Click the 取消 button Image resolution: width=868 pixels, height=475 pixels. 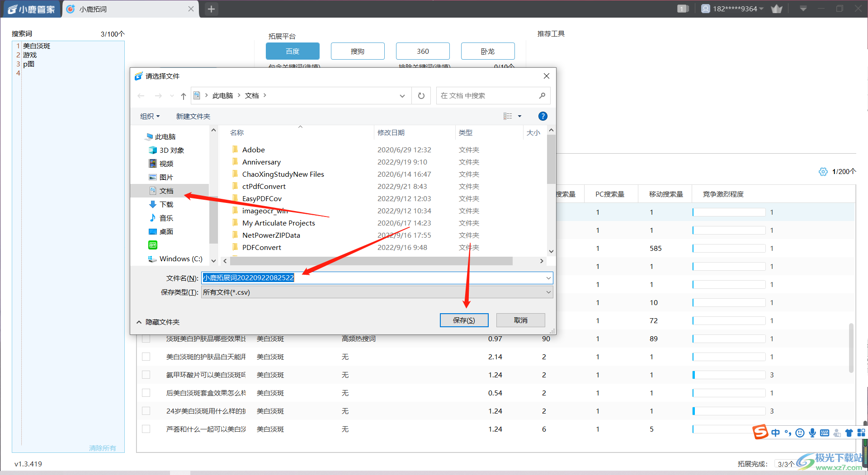(520, 320)
